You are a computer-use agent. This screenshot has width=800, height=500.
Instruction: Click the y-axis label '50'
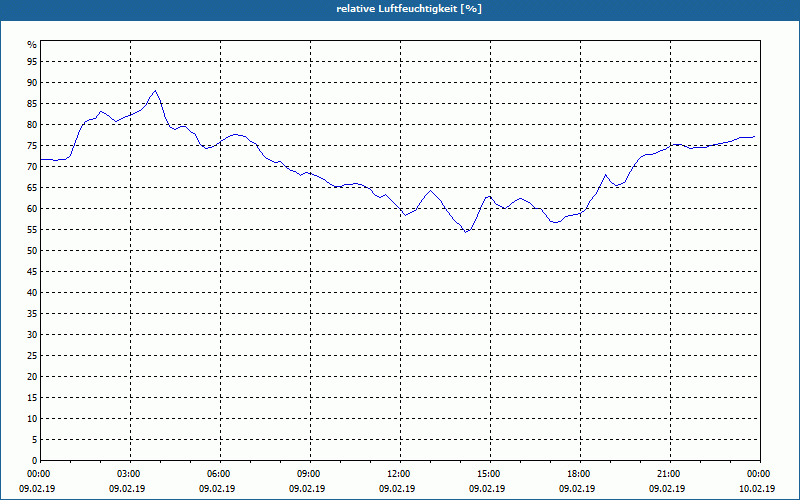click(x=32, y=251)
